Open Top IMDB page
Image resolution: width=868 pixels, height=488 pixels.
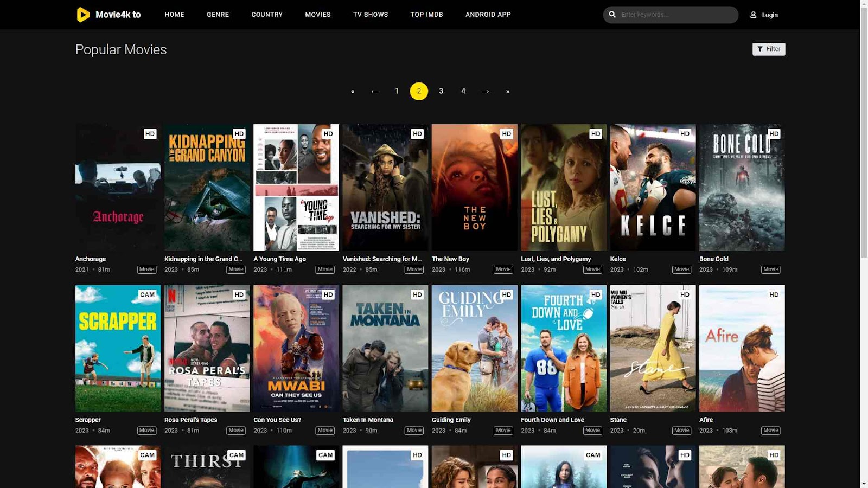coord(427,15)
